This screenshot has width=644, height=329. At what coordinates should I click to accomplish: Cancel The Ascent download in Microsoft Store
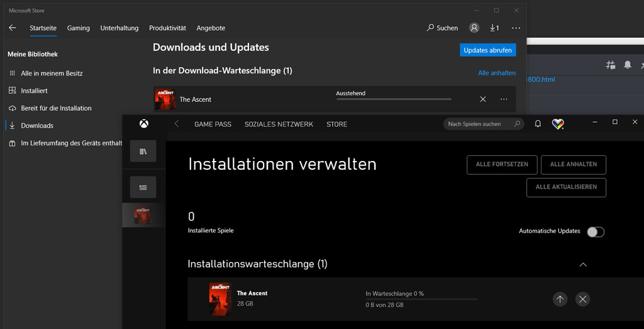click(483, 99)
